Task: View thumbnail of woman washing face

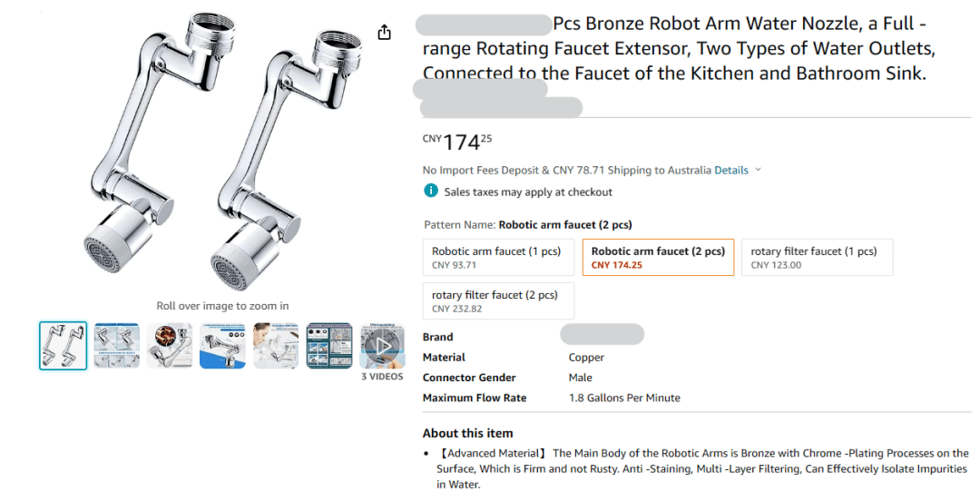Action: 276,346
